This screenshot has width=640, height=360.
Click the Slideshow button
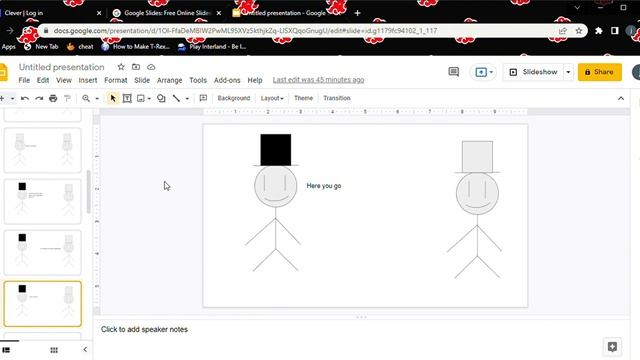pyautogui.click(x=533, y=72)
